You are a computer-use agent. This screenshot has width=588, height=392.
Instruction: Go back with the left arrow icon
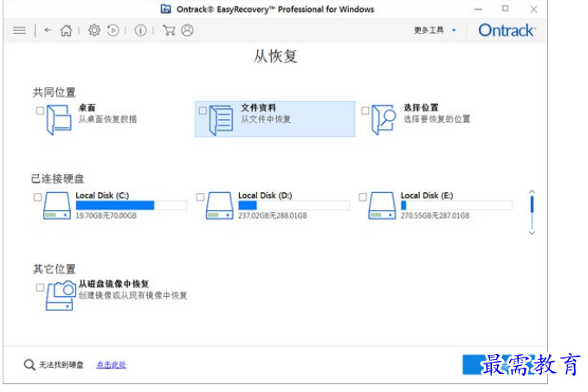click(x=48, y=30)
